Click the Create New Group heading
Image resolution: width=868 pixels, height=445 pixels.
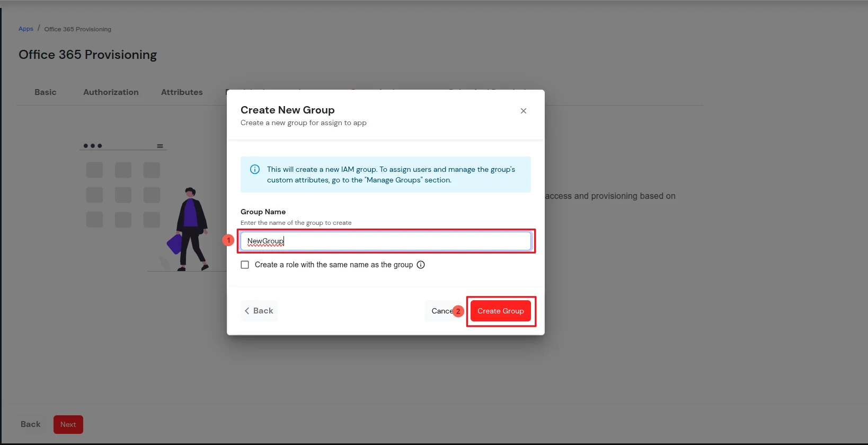pos(288,110)
